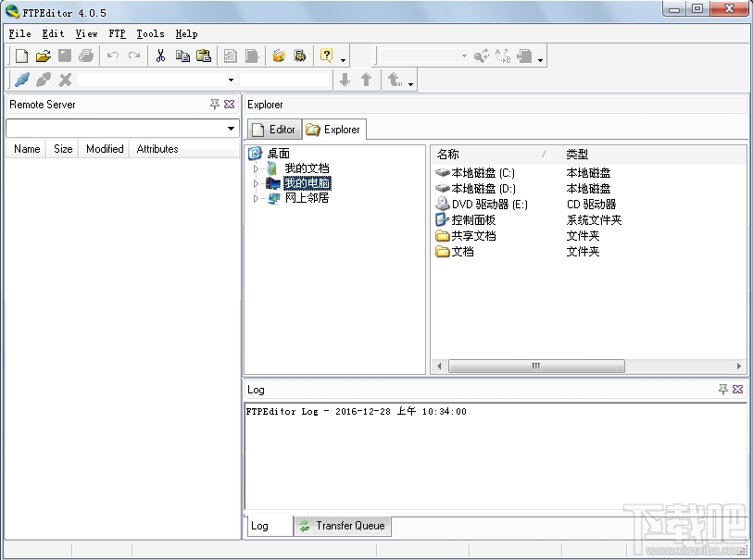Click the upload up arrow icon

[366, 80]
